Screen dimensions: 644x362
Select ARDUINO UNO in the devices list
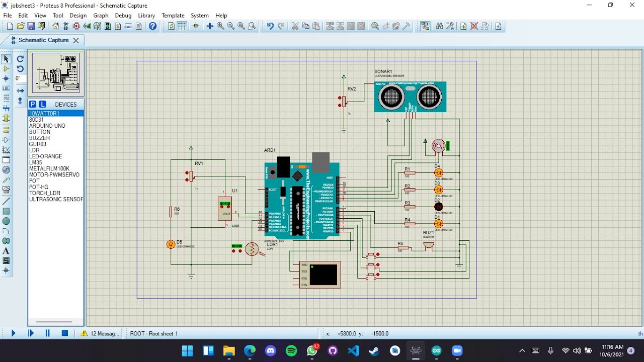coord(47,126)
